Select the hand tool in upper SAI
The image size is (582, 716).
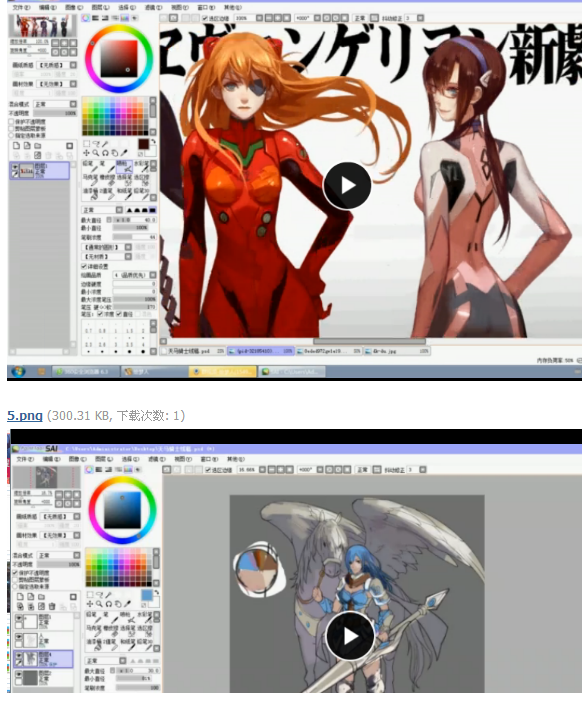coord(115,153)
